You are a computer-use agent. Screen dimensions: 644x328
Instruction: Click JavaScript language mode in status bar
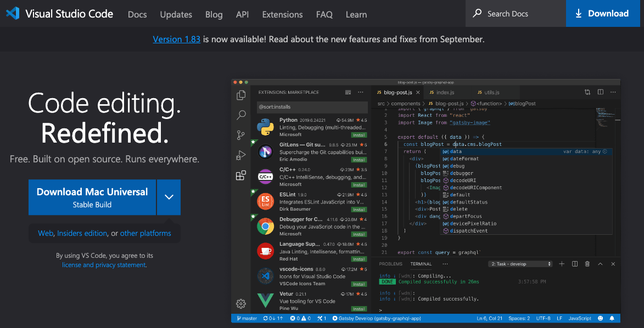(580, 318)
